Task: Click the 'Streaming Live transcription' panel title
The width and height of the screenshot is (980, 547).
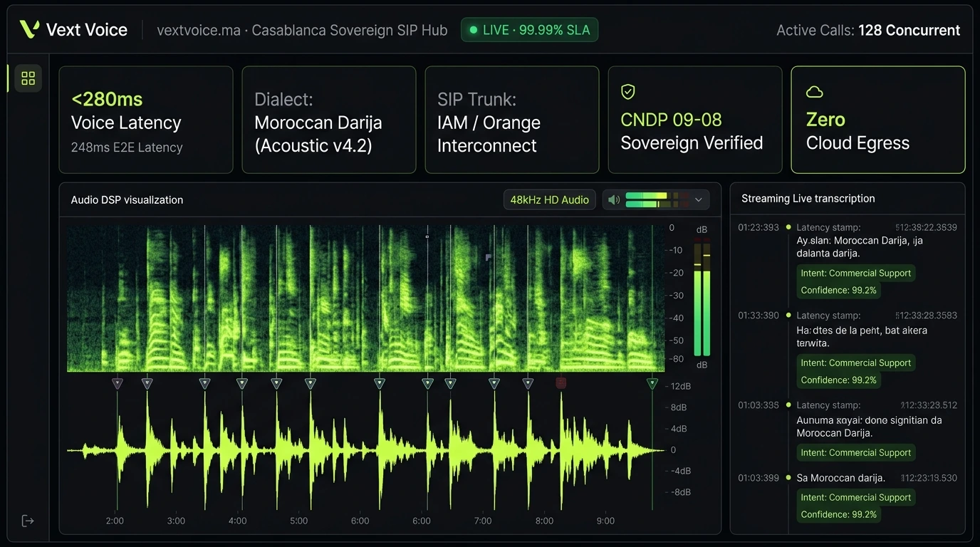Action: point(808,199)
